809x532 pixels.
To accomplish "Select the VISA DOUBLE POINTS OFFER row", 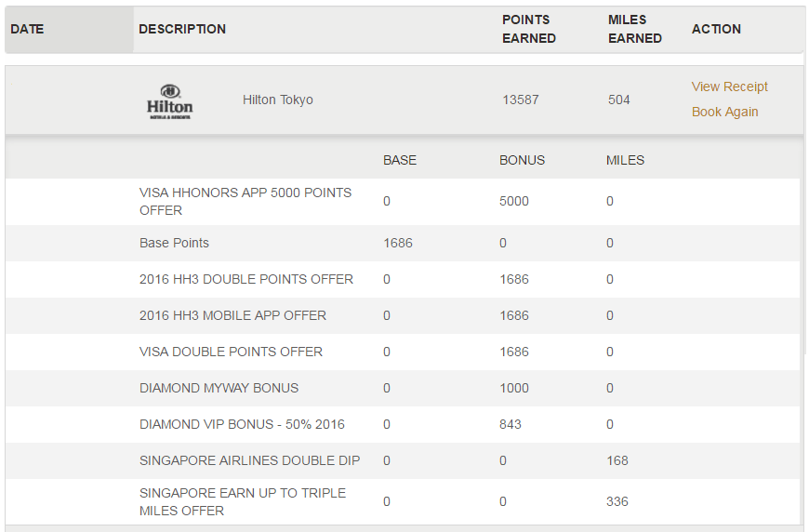I will tap(403, 352).
